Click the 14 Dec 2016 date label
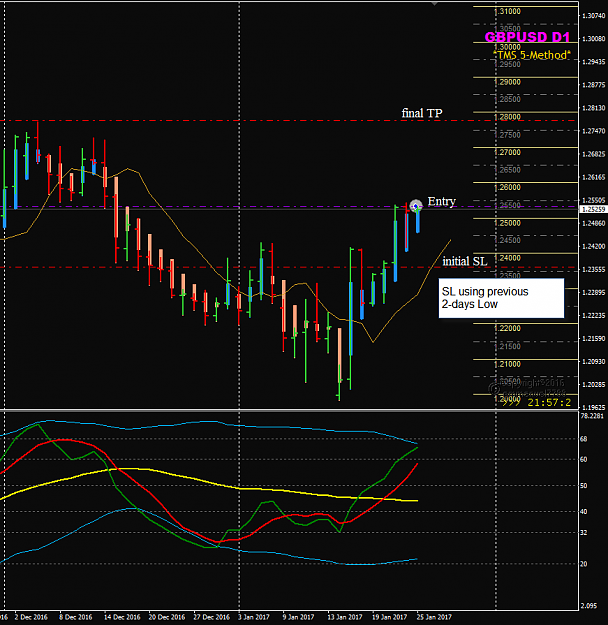Image resolution: width=608 pixels, height=625 pixels. point(122,617)
